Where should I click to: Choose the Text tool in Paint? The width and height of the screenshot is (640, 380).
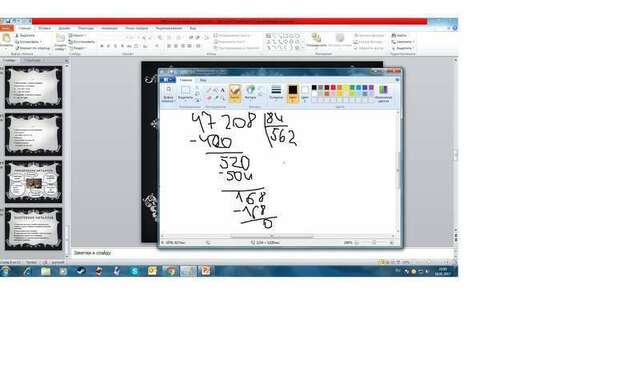point(222,90)
